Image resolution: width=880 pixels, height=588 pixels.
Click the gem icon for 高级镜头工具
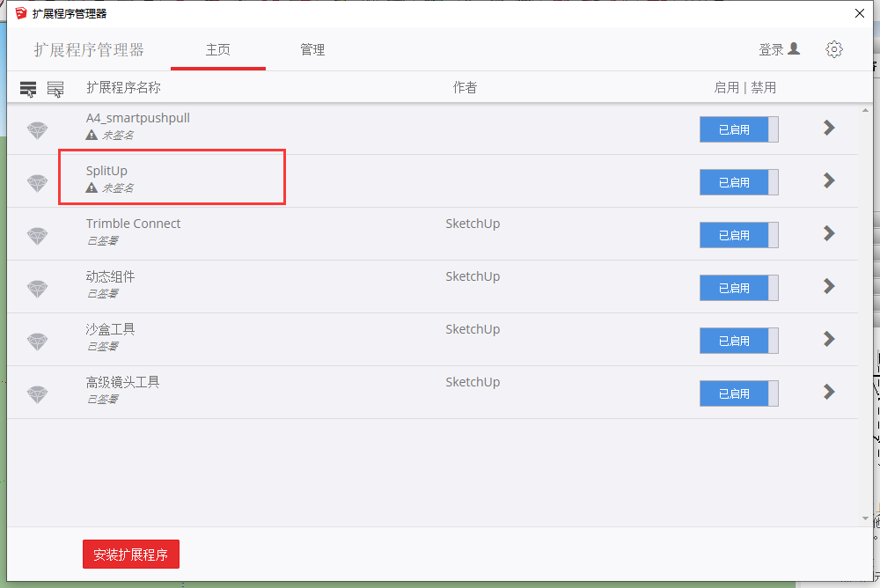[x=38, y=394]
